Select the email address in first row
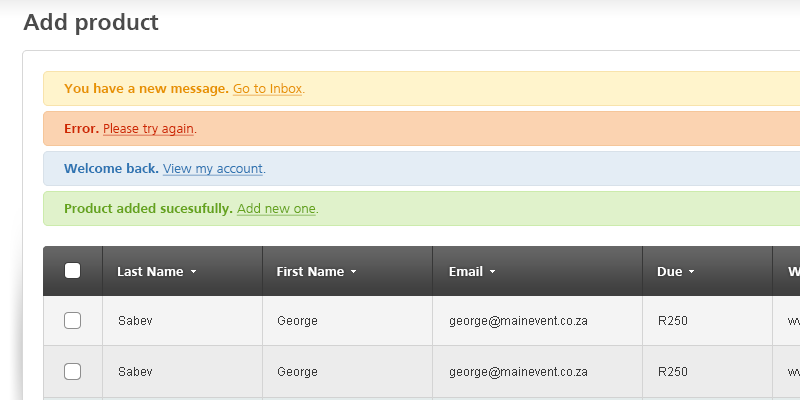The image size is (800, 400). 518,321
